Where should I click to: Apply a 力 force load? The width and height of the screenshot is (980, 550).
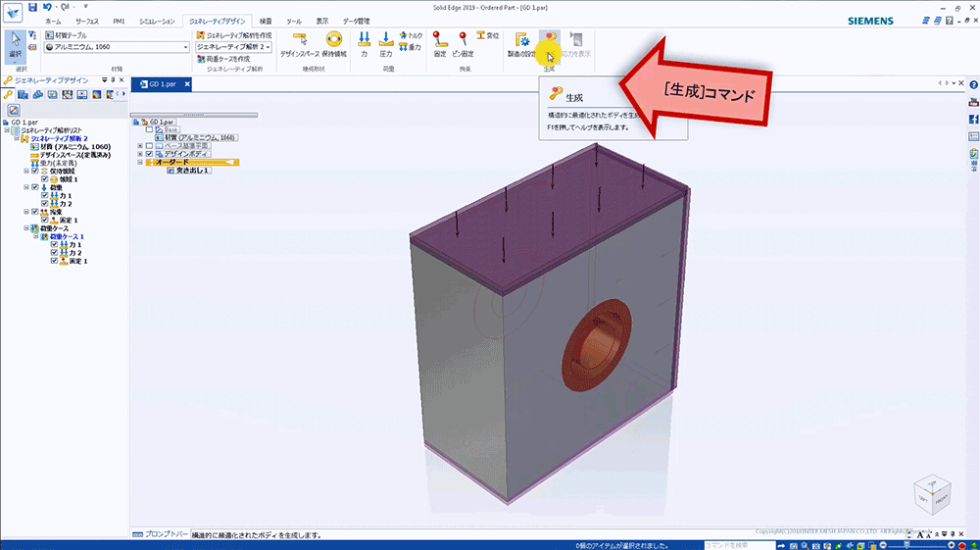pos(364,45)
